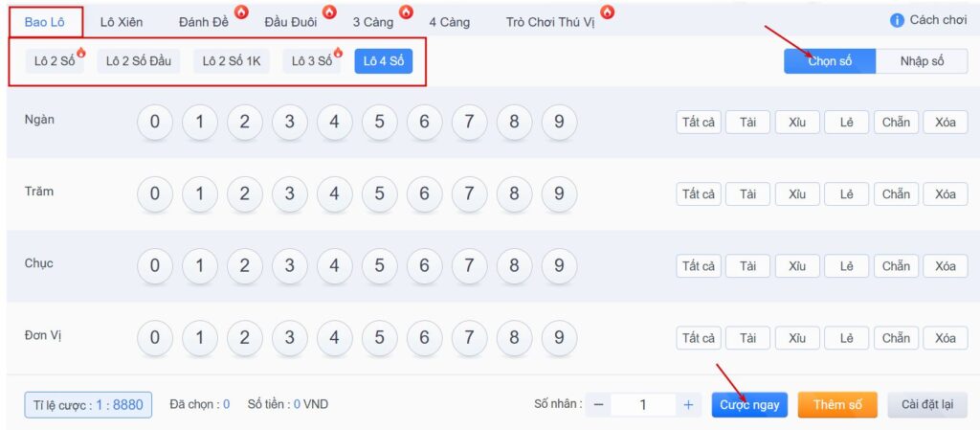Select Tất cả in Đơn Vị row

[699, 337]
